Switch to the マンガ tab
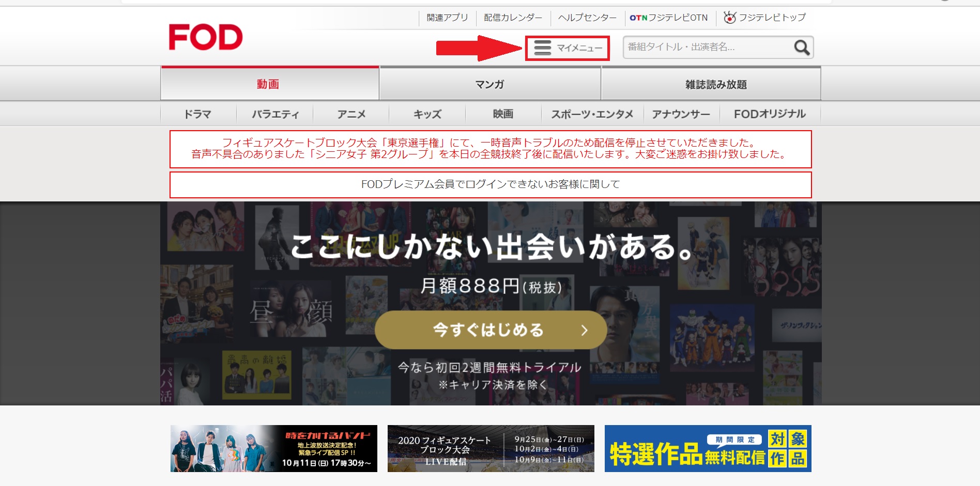Viewport: 980px width, 486px height. point(490,84)
